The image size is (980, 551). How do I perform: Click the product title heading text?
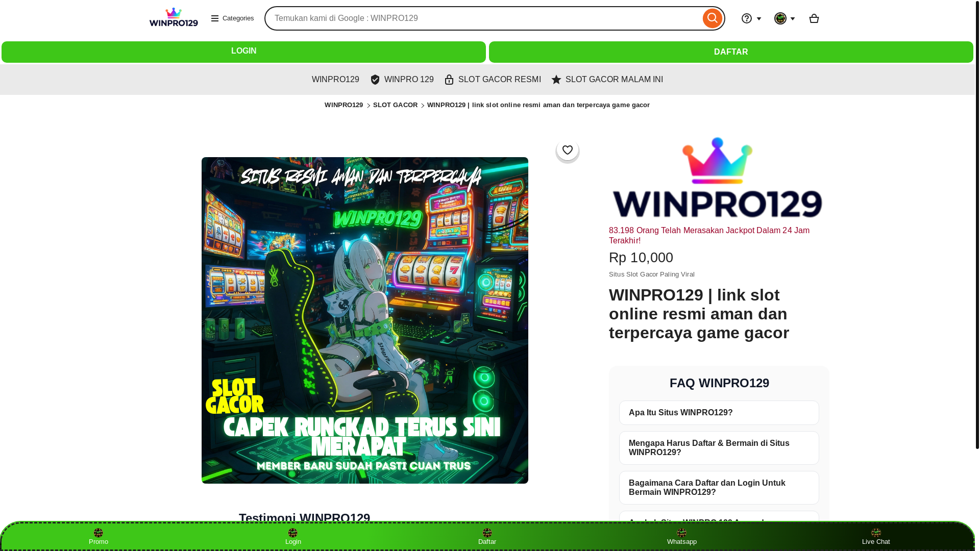(699, 314)
